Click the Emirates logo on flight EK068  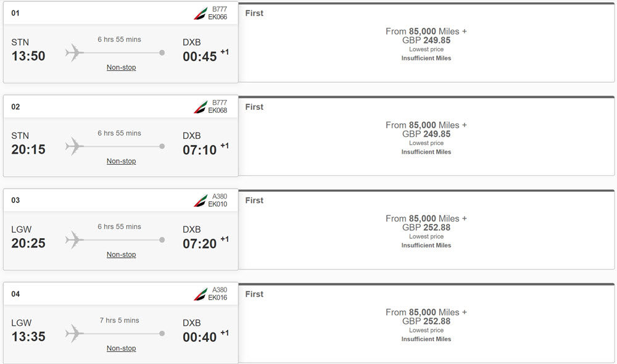201,107
